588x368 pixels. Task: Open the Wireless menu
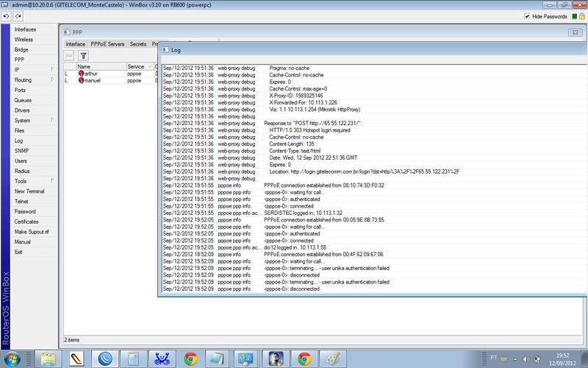tap(24, 40)
